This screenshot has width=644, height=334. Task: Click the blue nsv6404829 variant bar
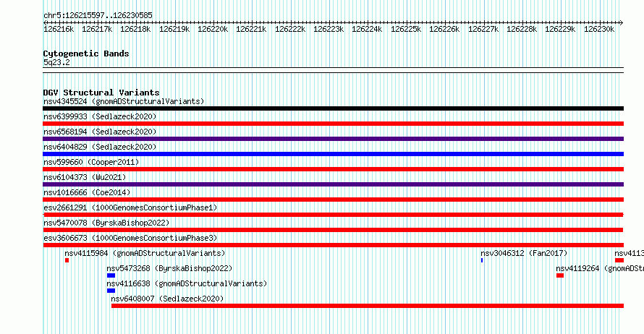(333, 154)
